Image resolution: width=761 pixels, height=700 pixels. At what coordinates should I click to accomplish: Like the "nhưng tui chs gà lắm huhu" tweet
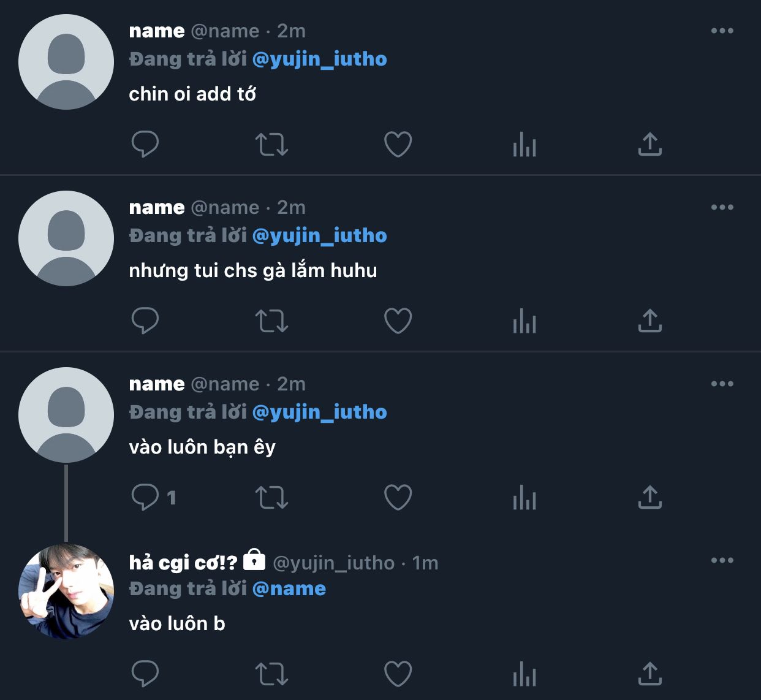pos(398,321)
